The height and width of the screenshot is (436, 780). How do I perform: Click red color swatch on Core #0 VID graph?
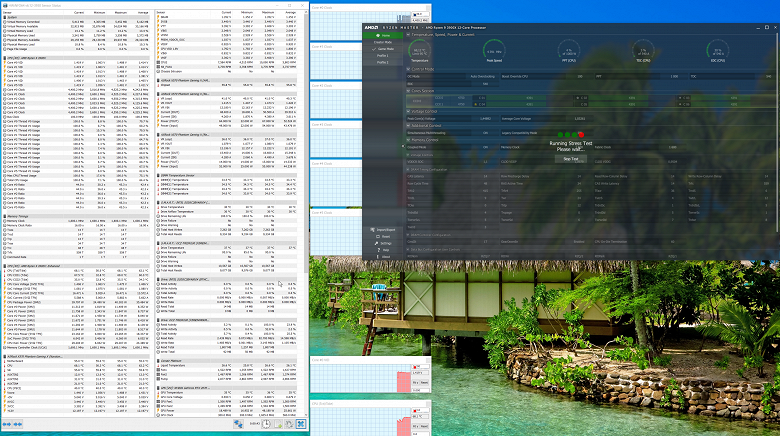[417, 367]
